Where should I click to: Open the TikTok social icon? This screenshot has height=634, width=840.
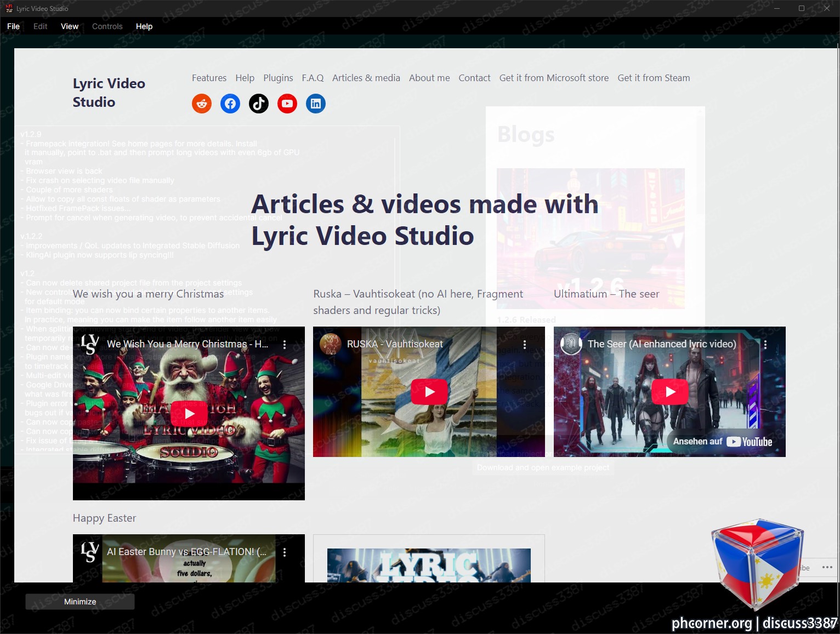pyautogui.click(x=259, y=104)
